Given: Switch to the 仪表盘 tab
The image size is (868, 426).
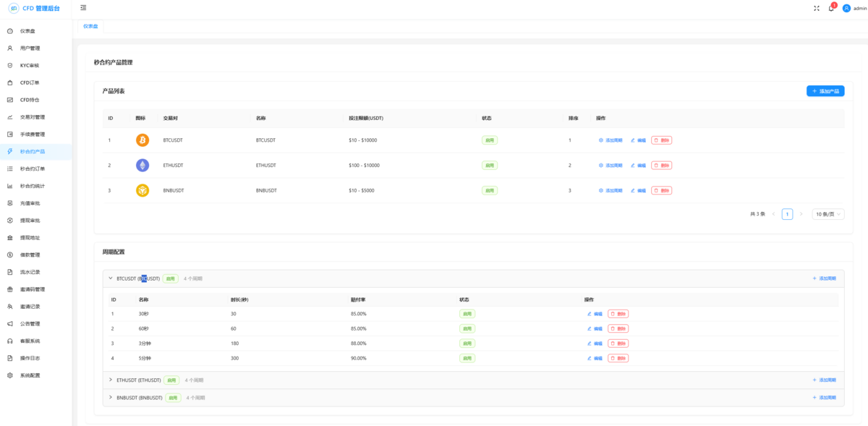Looking at the screenshot, I should pos(90,26).
